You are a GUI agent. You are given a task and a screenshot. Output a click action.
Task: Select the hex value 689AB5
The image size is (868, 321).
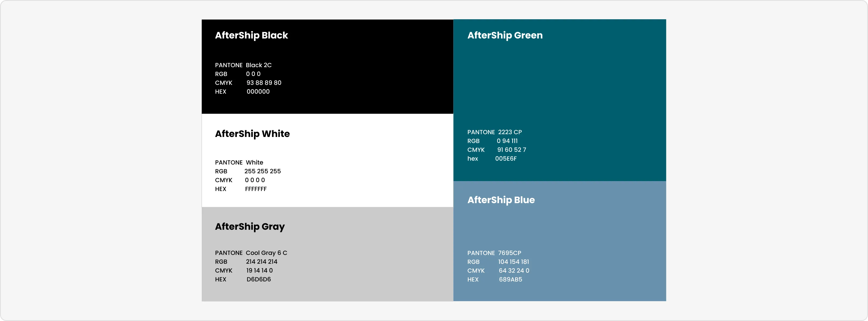(511, 279)
